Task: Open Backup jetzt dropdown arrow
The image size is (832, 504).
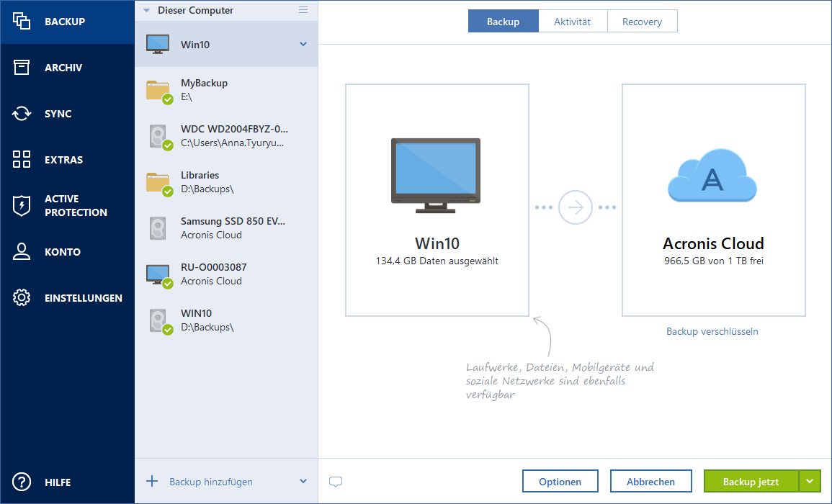Action: click(810, 482)
